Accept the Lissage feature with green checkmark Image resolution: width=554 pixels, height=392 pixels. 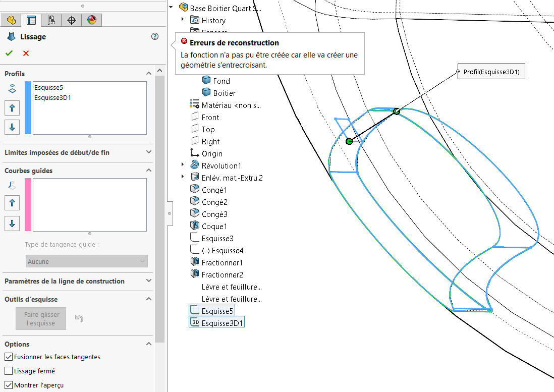[x=9, y=53]
